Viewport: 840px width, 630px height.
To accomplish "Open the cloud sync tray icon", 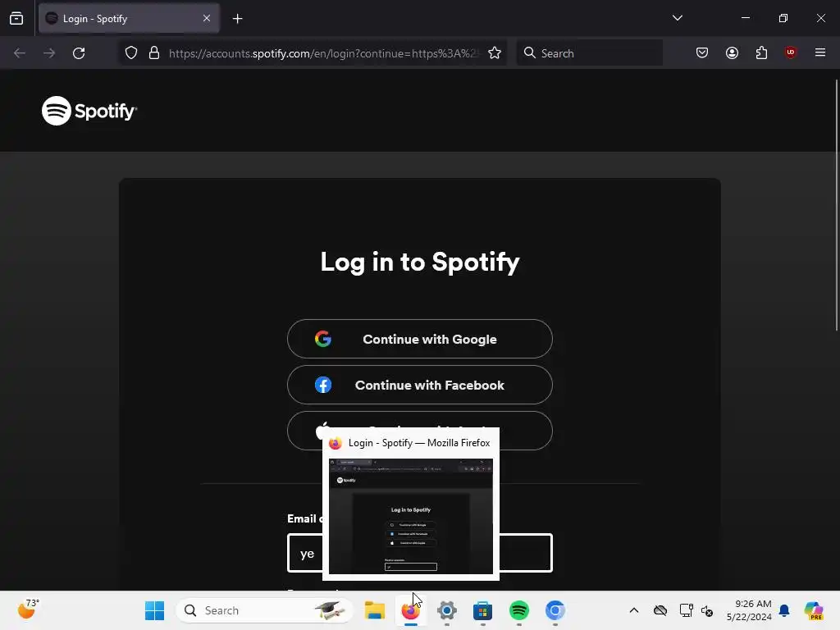I will tap(660, 610).
